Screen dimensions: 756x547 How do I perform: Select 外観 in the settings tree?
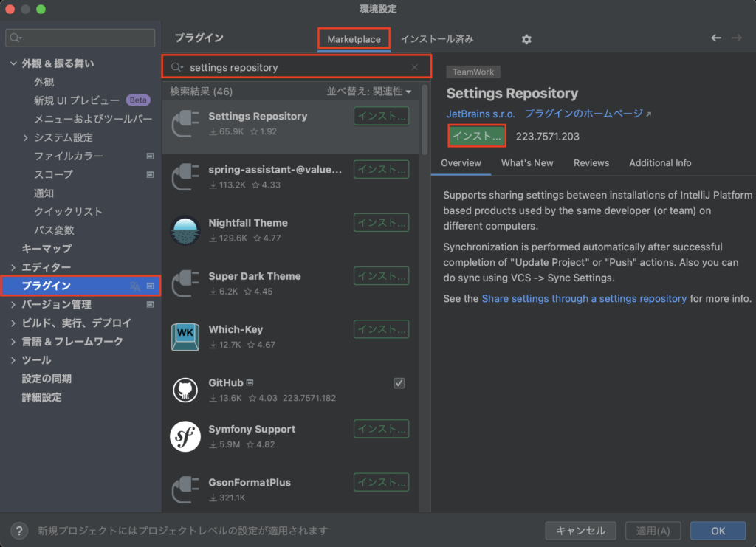click(x=44, y=82)
